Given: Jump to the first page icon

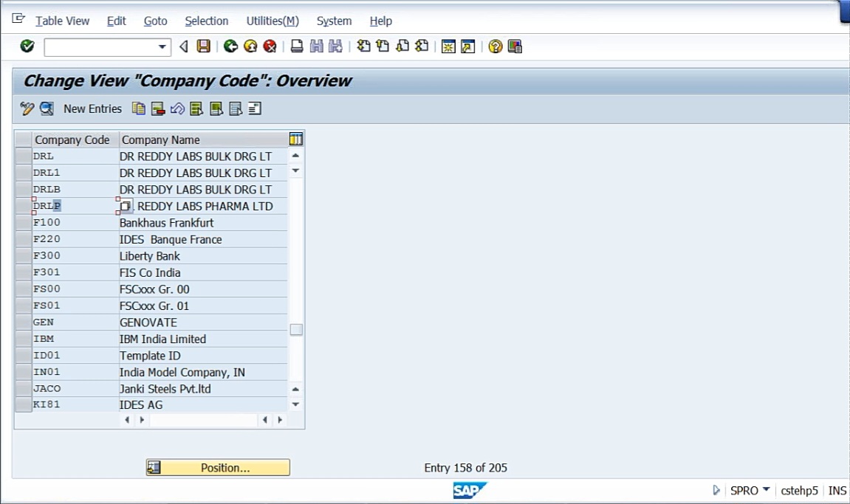Looking at the screenshot, I should [x=363, y=46].
